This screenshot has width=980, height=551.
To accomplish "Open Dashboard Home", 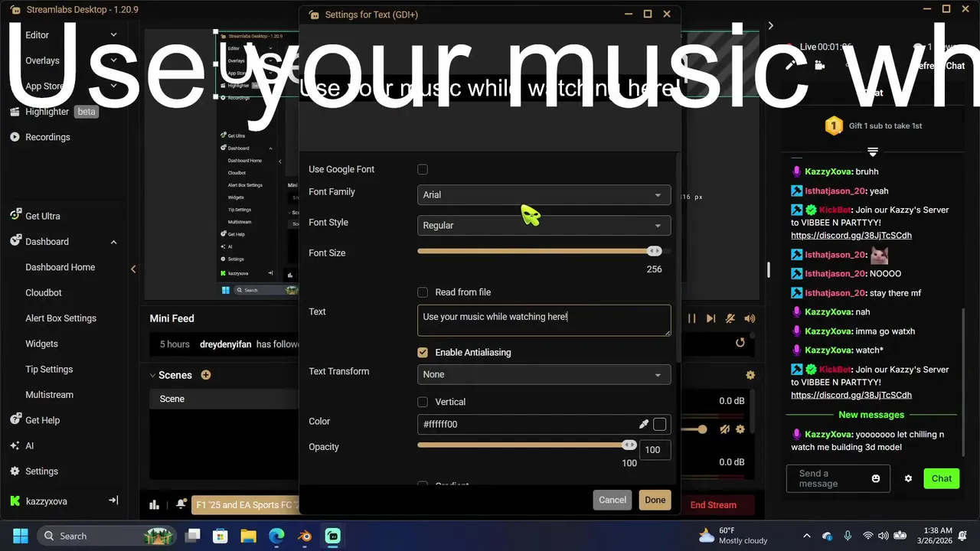I will (x=60, y=267).
